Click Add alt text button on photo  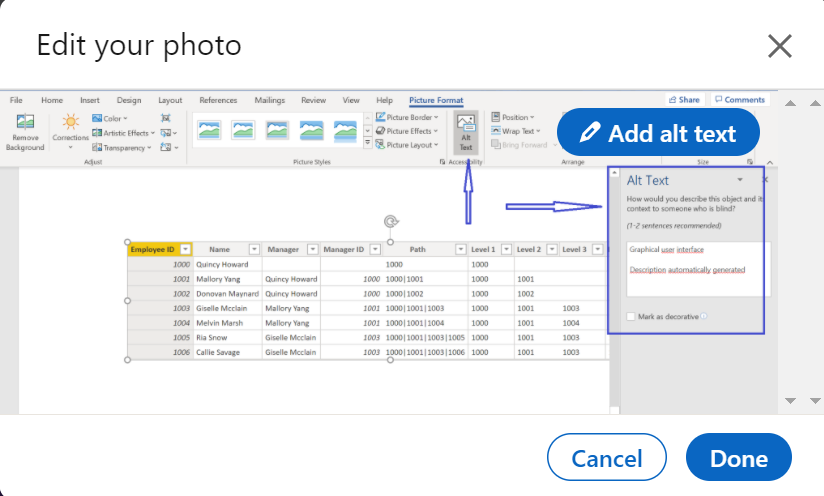pyautogui.click(x=658, y=132)
